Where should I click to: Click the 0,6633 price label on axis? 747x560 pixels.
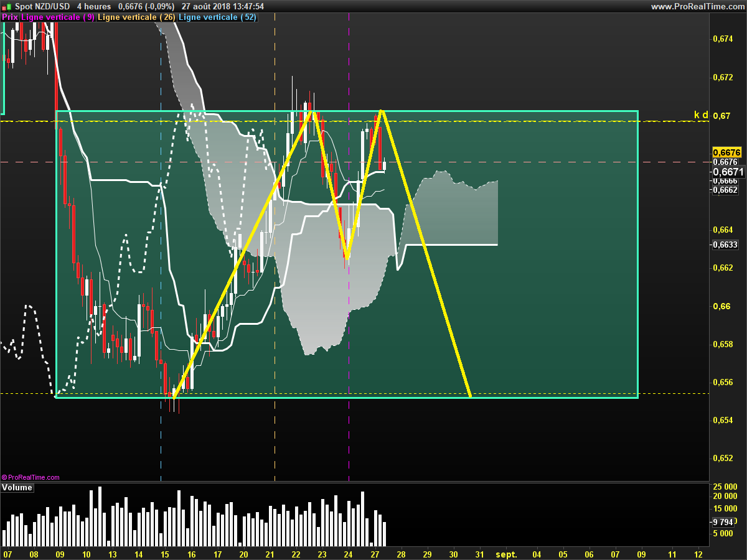[x=725, y=245]
